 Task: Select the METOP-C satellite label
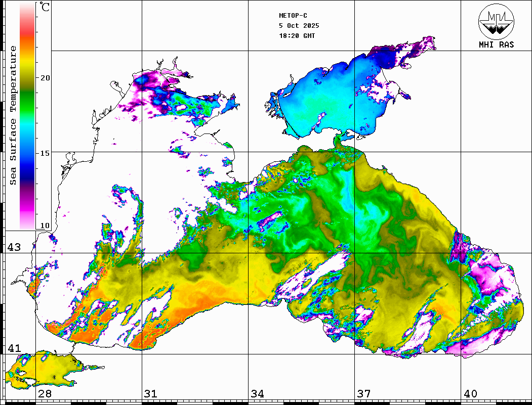point(293,16)
